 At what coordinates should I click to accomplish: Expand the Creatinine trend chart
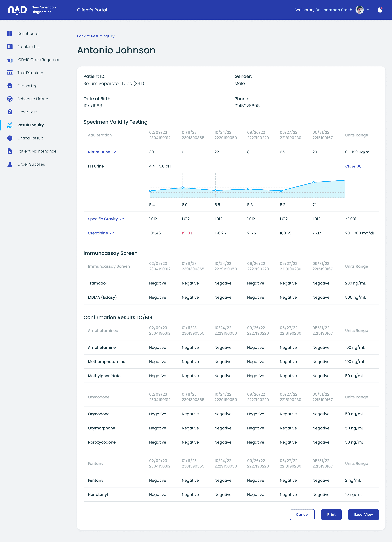(112, 233)
